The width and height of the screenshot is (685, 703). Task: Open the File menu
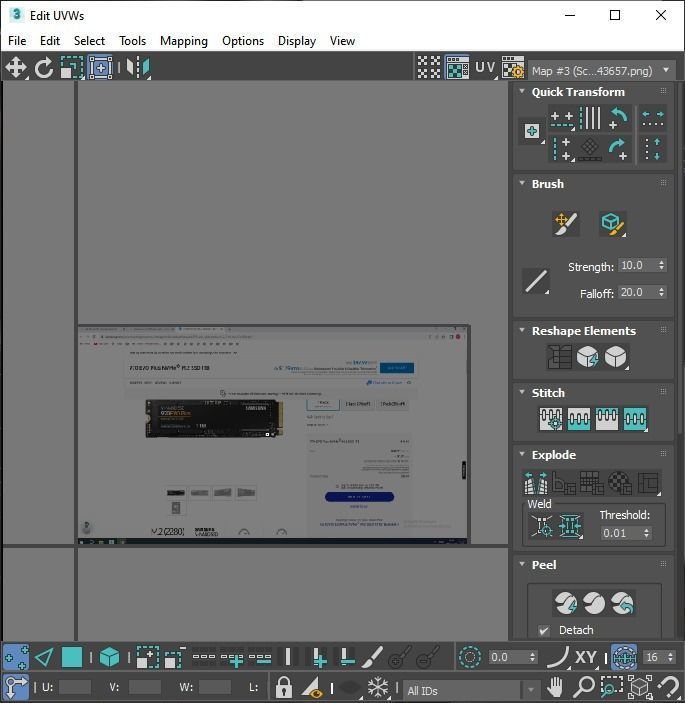17,41
